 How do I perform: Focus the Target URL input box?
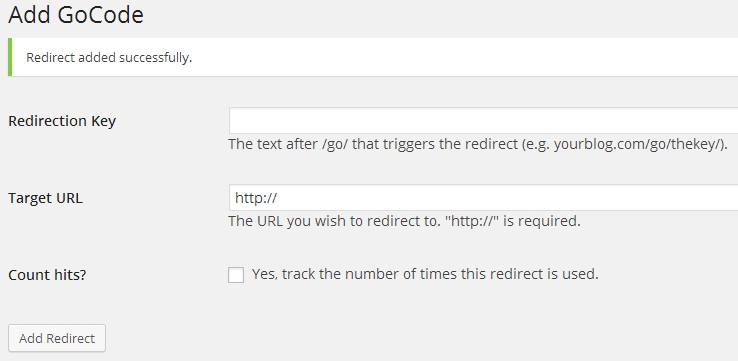pos(483,198)
